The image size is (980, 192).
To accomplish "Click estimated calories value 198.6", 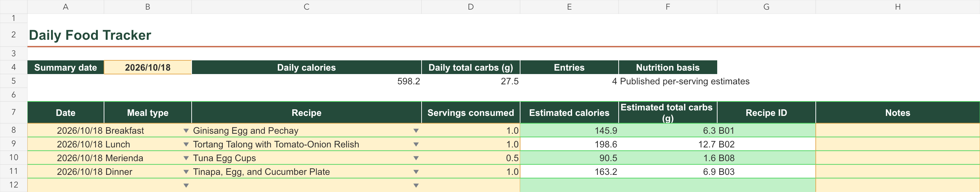I will [x=569, y=144].
